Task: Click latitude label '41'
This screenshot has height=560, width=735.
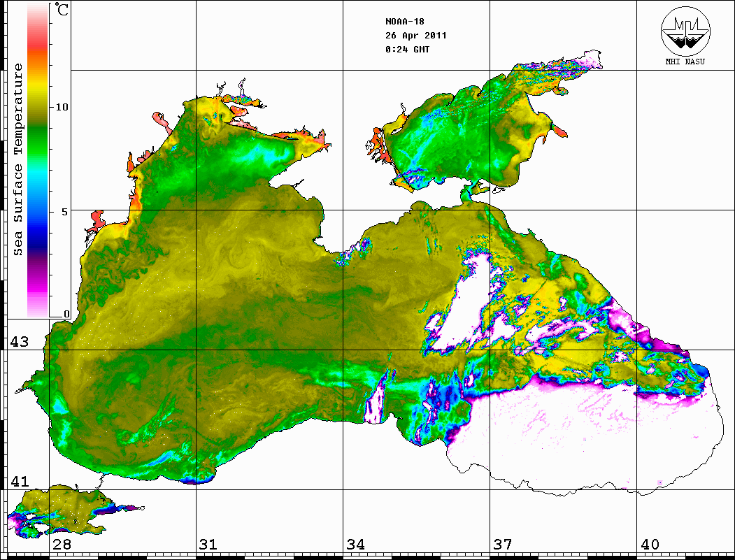Action: (x=20, y=481)
